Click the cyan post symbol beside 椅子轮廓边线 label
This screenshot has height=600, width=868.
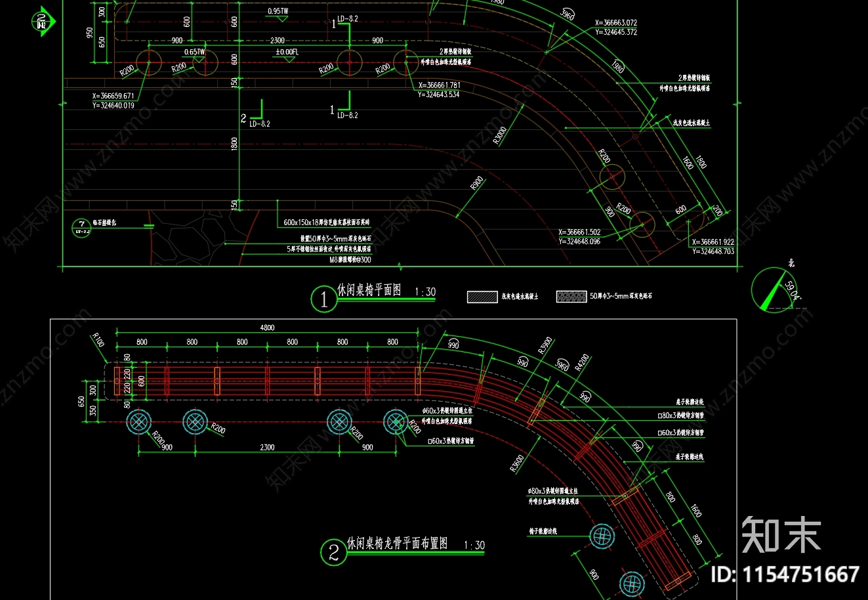pyautogui.click(x=602, y=536)
